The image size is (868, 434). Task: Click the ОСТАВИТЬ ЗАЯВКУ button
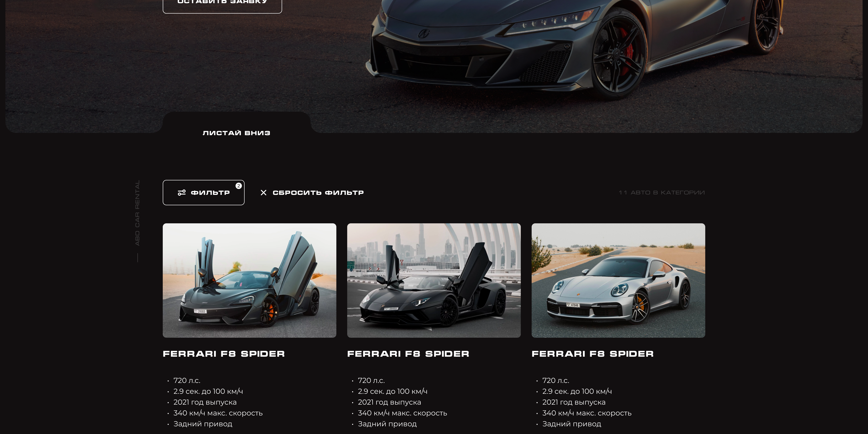[x=222, y=4]
